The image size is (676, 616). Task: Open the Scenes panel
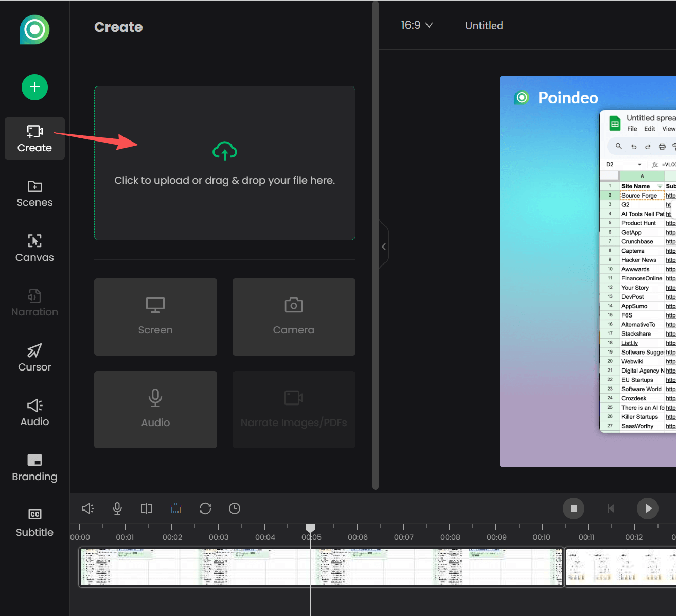[x=34, y=193]
